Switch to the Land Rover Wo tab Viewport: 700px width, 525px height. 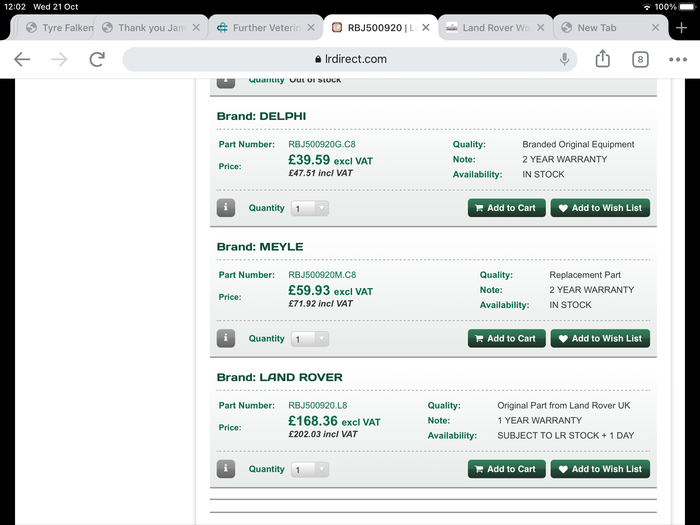496,28
